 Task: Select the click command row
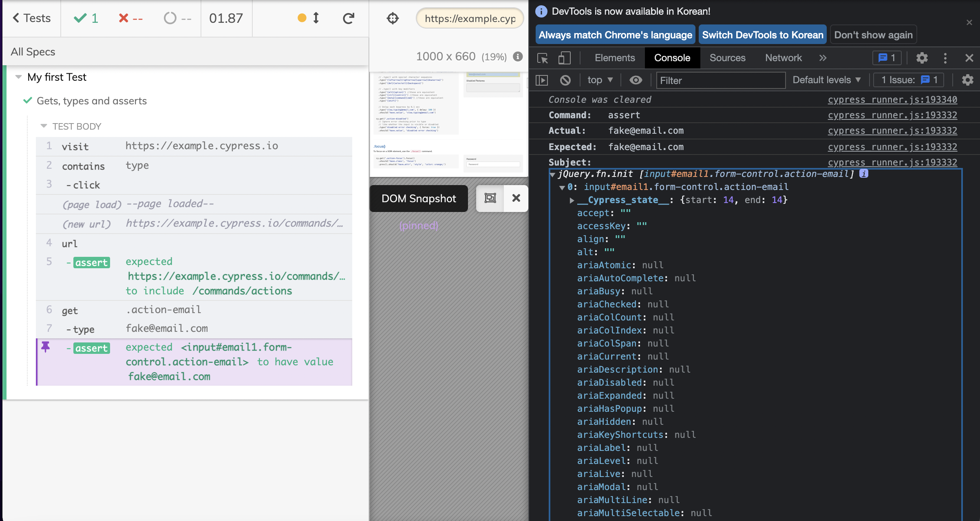coord(194,185)
